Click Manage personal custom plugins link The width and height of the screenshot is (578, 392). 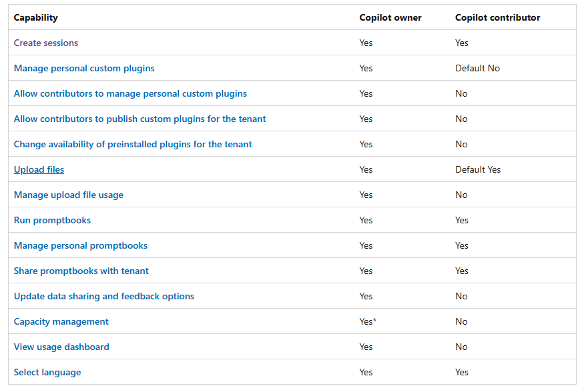coord(84,68)
